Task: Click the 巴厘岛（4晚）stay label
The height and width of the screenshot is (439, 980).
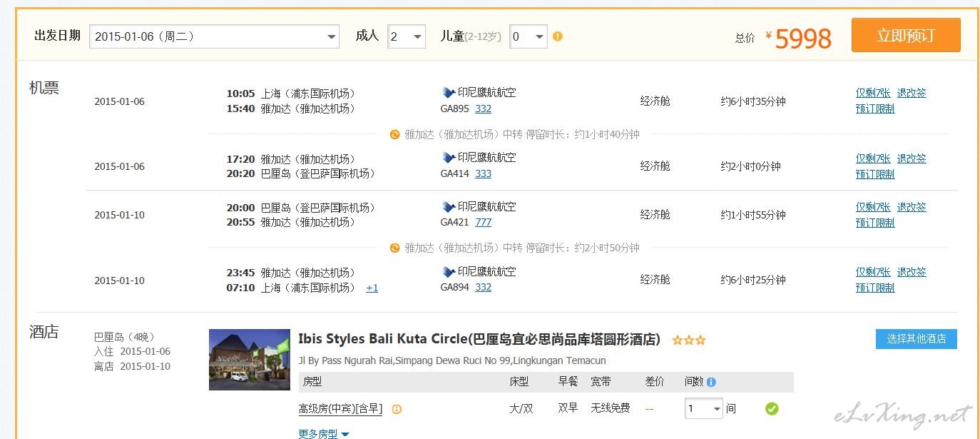Action: tap(125, 337)
